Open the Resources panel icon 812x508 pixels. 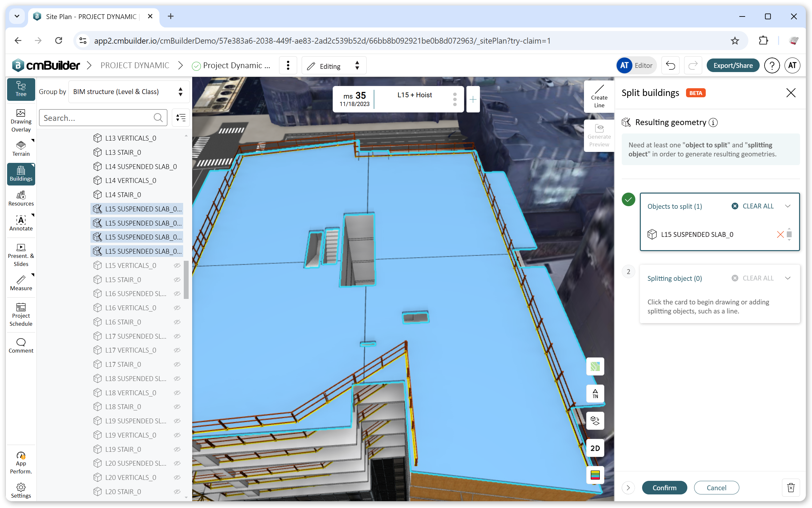coord(21,198)
